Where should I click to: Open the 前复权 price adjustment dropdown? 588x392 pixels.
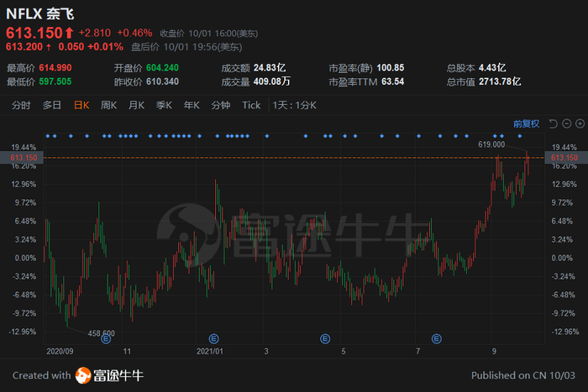[526, 123]
